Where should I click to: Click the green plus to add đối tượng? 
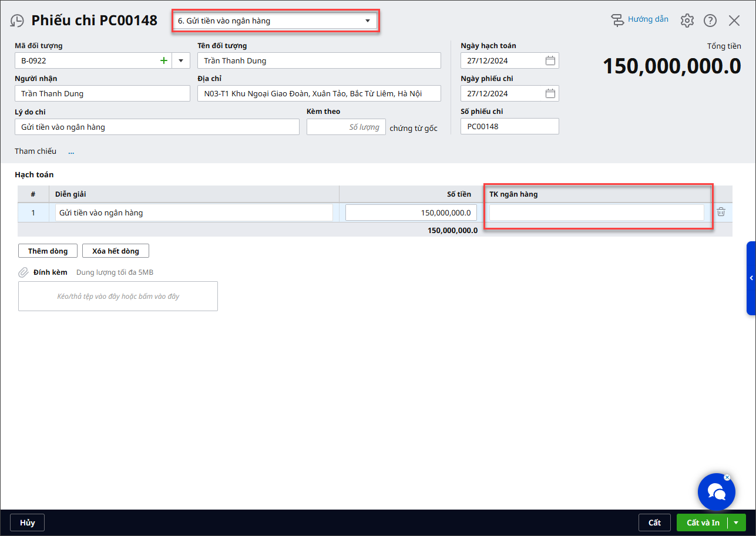pyautogui.click(x=164, y=60)
